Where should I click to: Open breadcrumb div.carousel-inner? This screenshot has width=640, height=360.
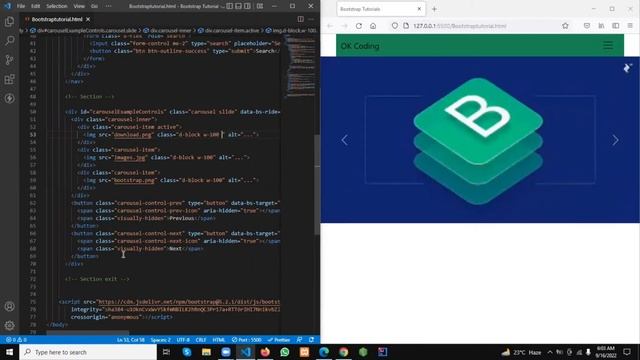coord(167,31)
